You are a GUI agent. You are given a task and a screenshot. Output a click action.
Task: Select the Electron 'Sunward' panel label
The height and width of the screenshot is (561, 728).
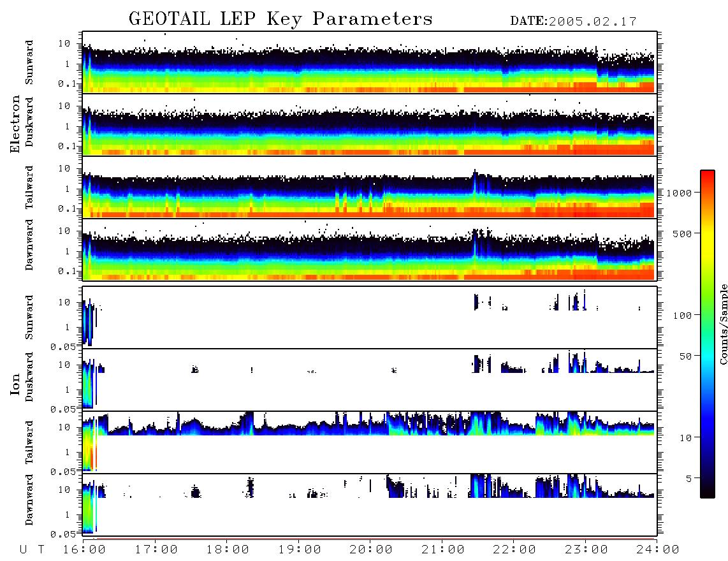click(29, 62)
